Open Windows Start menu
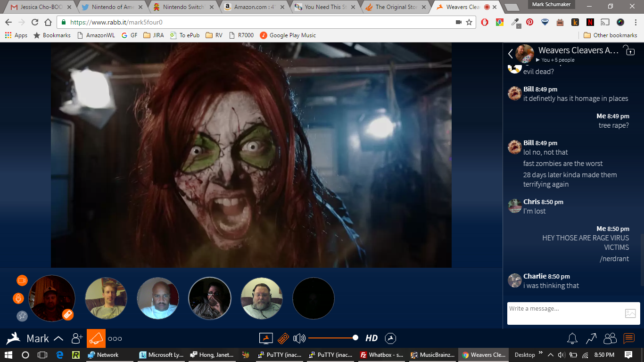Image resolution: width=644 pixels, height=362 pixels. click(8, 355)
